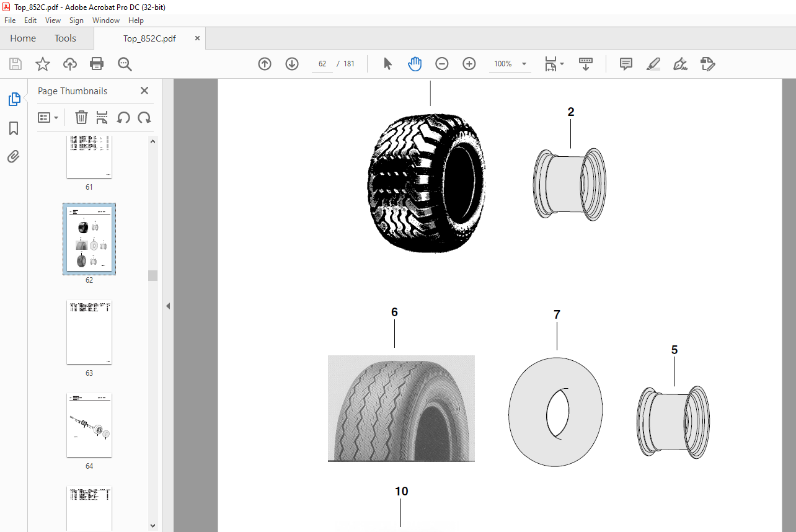796x532 pixels.
Task: Rotate page counterclockwise in thumbnails panel
Action: (x=123, y=117)
